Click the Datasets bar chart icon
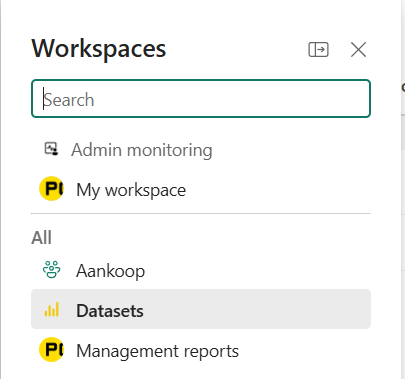405x379 pixels. 52,309
